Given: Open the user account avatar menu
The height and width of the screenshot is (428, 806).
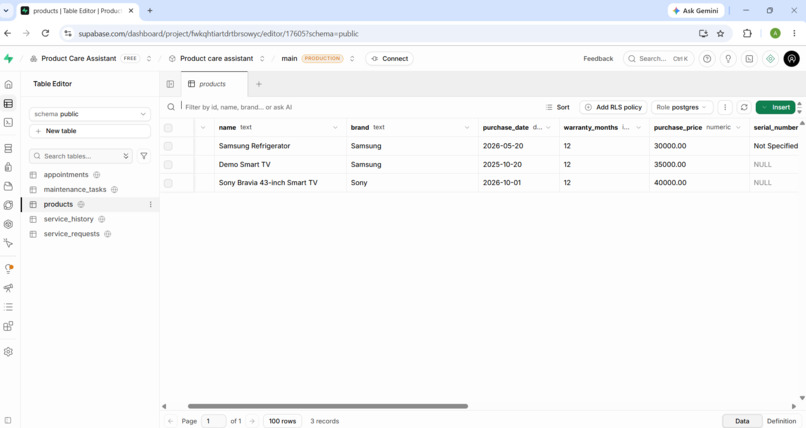Looking at the screenshot, I should coord(792,59).
